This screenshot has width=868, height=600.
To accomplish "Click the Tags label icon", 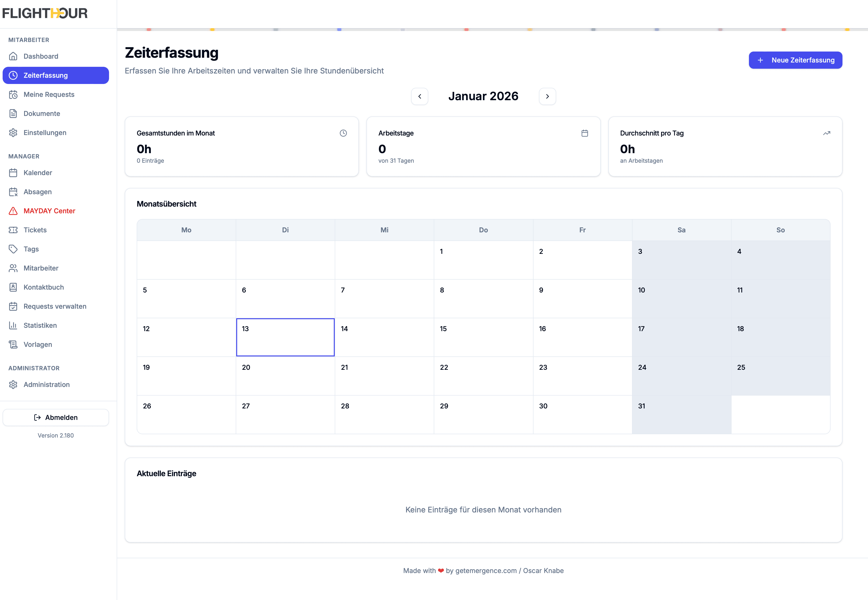I will [x=14, y=249].
